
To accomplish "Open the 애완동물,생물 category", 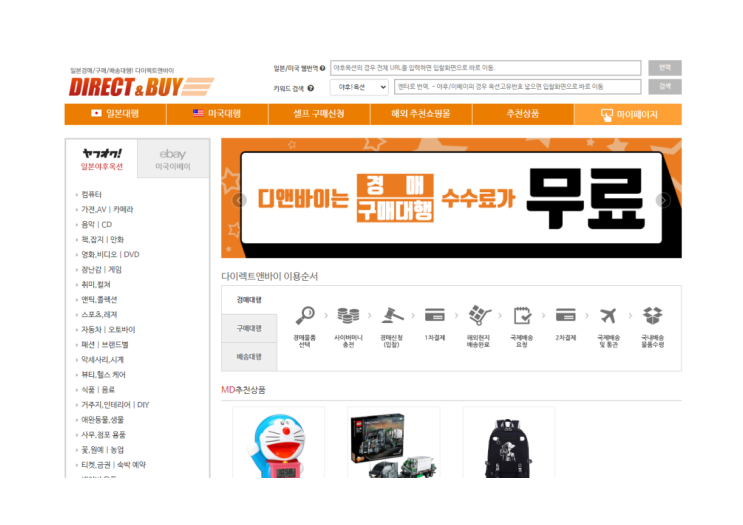I will (102, 420).
